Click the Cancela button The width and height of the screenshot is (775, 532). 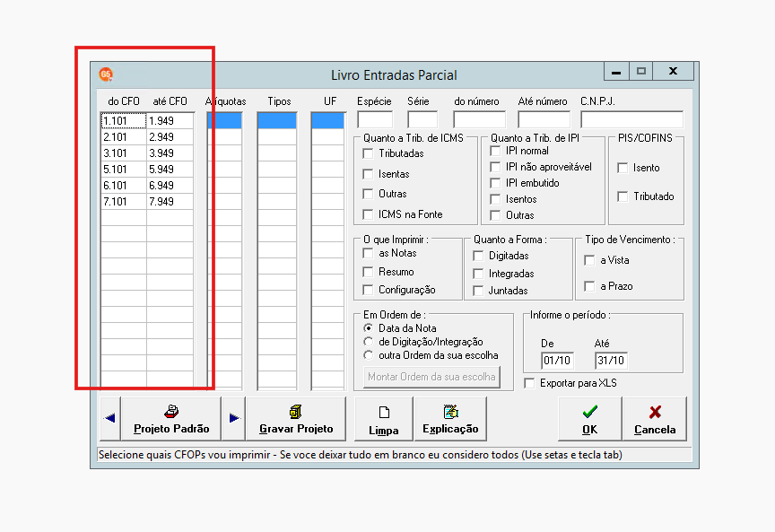click(x=655, y=418)
